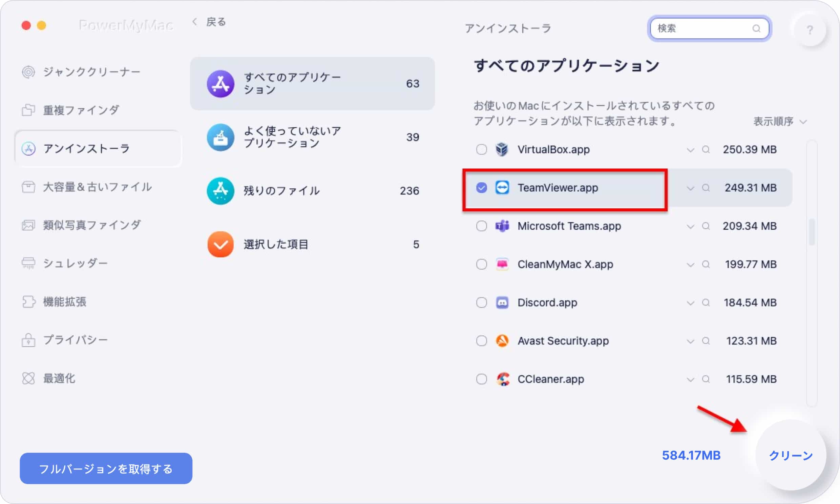The image size is (840, 504).
Task: Click フルバージョンを取得する button
Action: pyautogui.click(x=106, y=468)
